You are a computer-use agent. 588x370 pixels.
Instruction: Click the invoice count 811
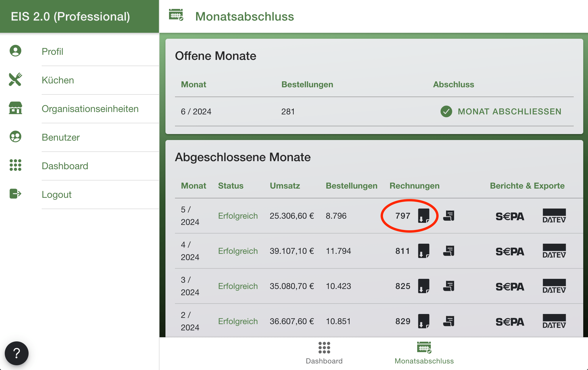click(x=403, y=251)
